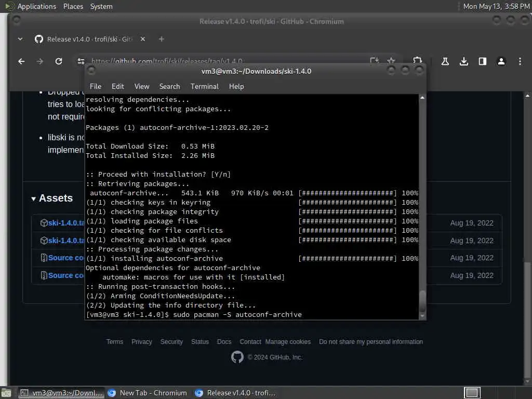Open a new Chromium tab
Screen dimensions: 532x399
point(162,39)
